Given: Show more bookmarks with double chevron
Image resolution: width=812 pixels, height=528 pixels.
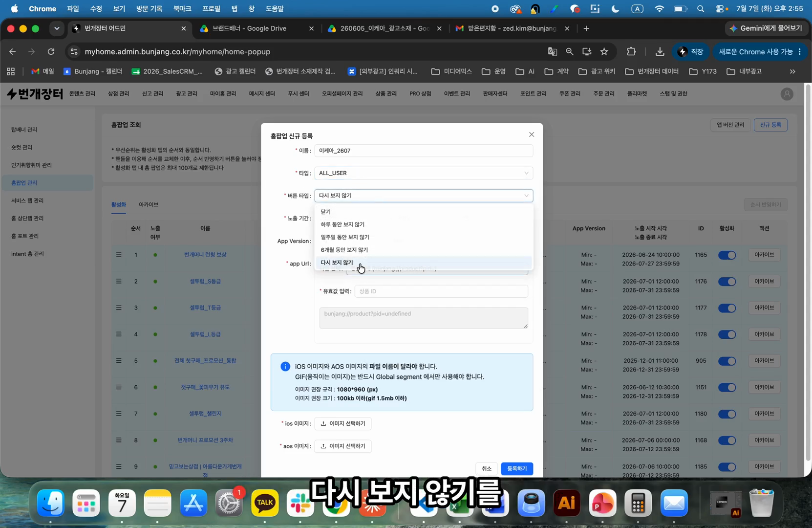Looking at the screenshot, I should 792,71.
